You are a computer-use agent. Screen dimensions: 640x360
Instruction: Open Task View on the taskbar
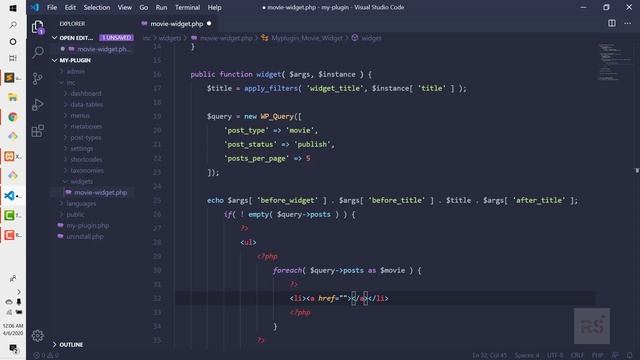[13, 58]
